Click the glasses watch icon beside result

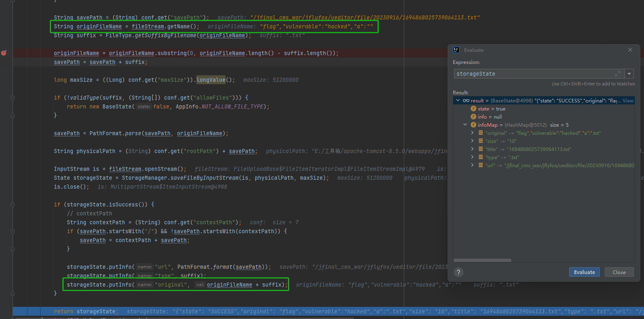(466, 100)
